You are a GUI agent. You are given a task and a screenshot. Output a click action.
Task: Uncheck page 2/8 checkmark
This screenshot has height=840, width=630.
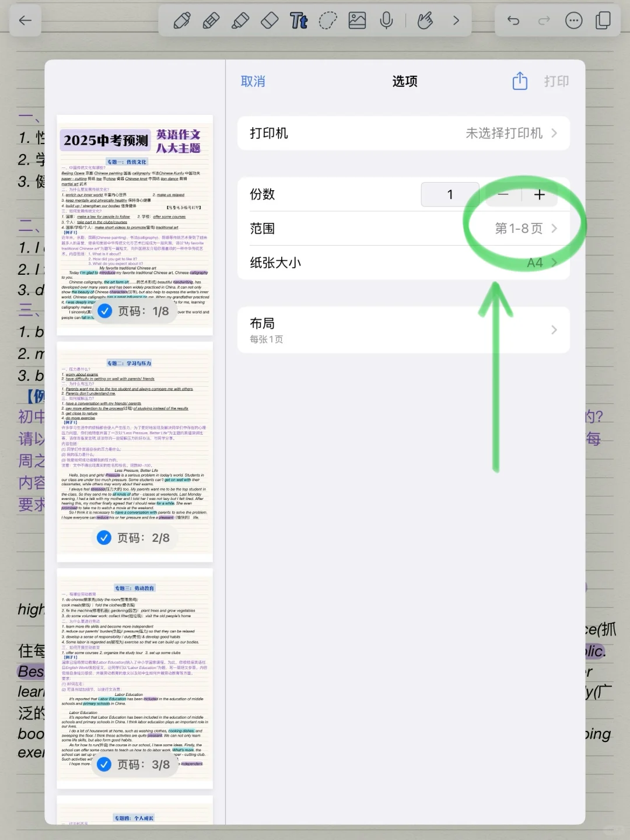(x=104, y=538)
